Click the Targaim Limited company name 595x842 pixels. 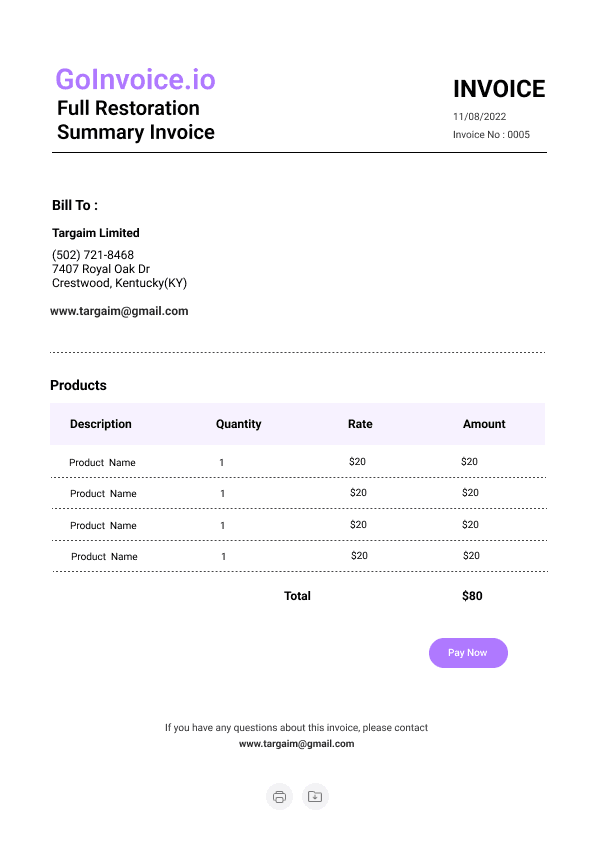pos(96,233)
